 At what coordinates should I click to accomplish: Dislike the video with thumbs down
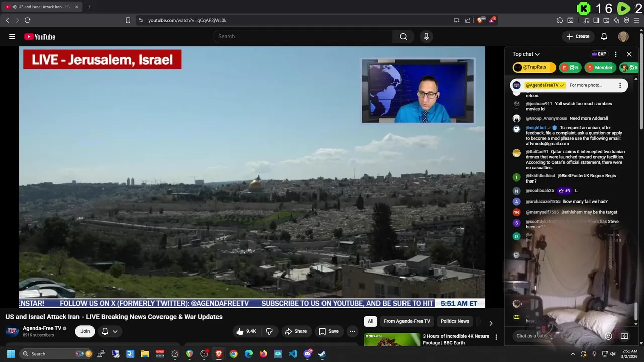pyautogui.click(x=269, y=331)
